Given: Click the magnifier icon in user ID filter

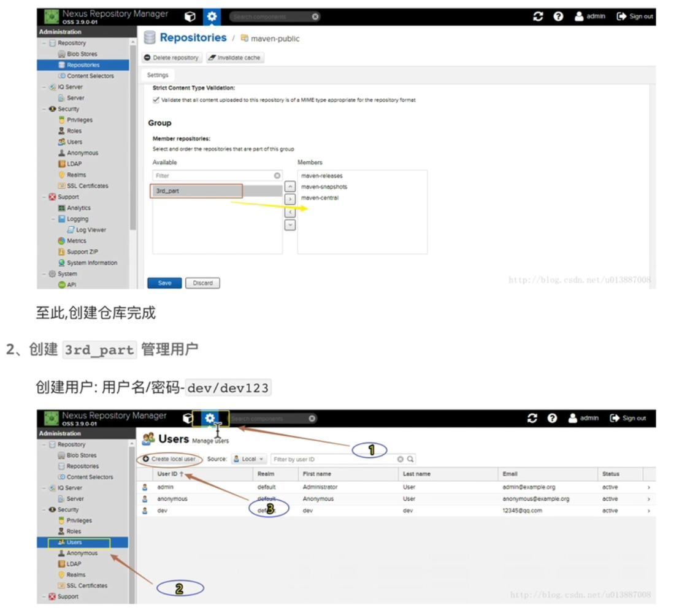Looking at the screenshot, I should click(410, 460).
